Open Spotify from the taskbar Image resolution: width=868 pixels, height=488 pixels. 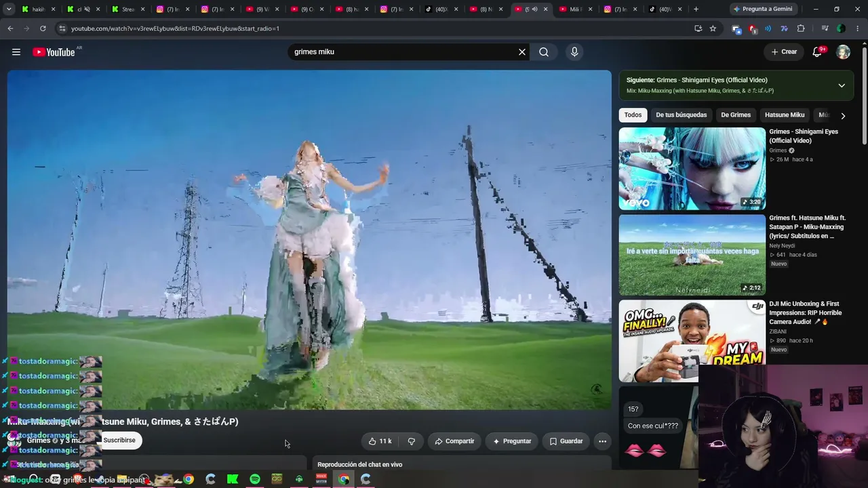[255, 479]
